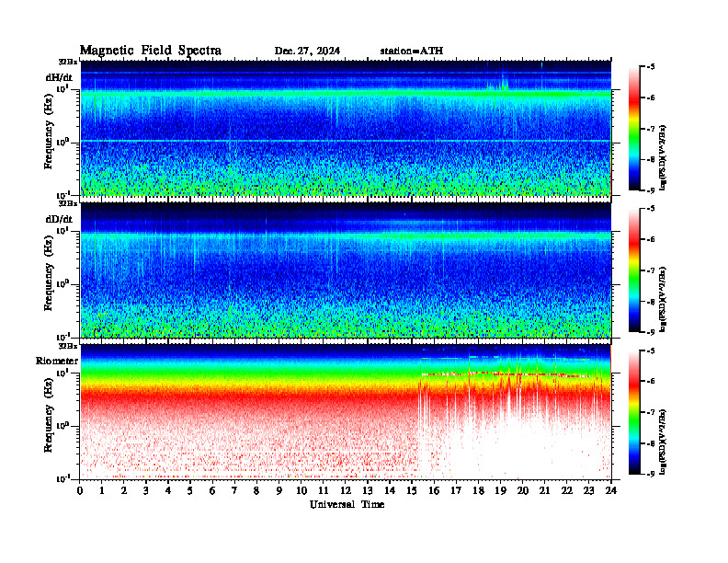Click the "9" hour tick label

click(x=279, y=490)
